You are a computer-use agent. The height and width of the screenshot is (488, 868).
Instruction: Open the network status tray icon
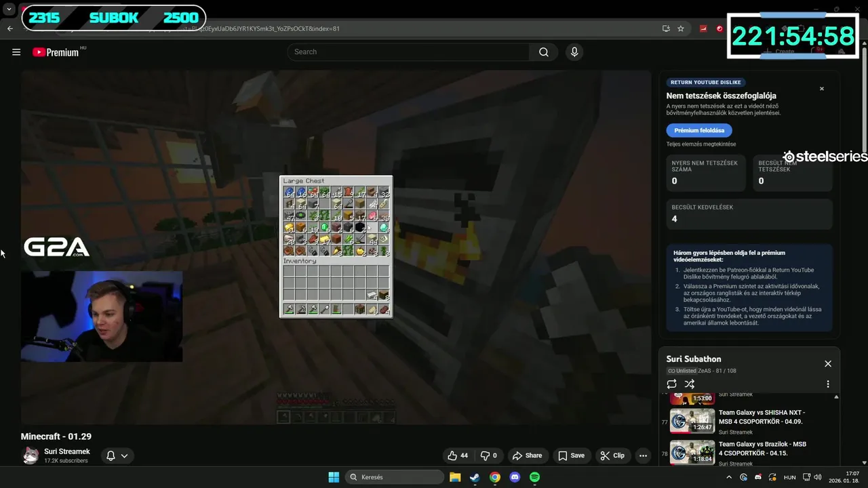pyautogui.click(x=808, y=477)
